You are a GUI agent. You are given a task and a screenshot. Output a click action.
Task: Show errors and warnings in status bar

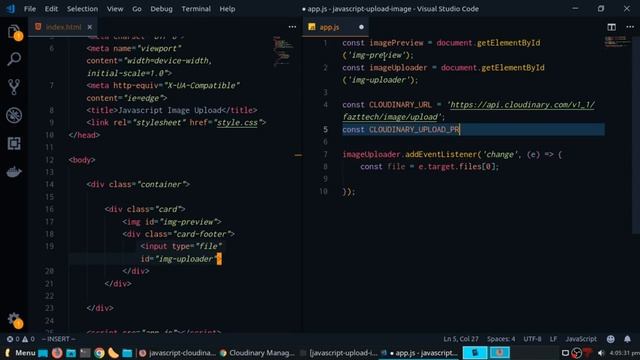point(20,339)
